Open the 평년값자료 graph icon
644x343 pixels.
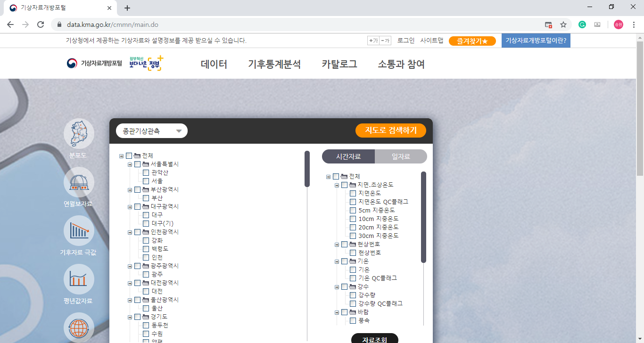point(79,279)
